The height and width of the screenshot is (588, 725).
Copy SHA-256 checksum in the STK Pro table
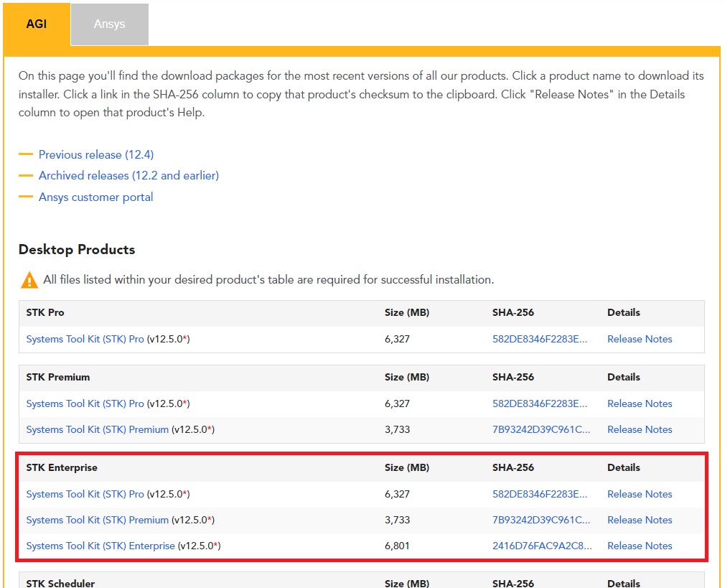[540, 339]
